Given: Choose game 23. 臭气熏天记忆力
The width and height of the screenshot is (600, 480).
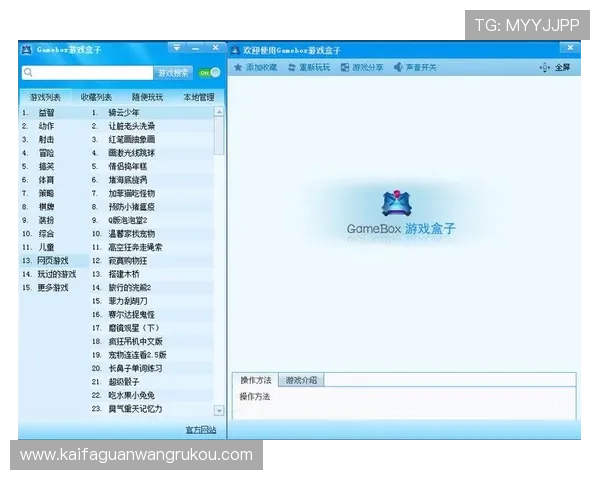Looking at the screenshot, I should point(152,409).
